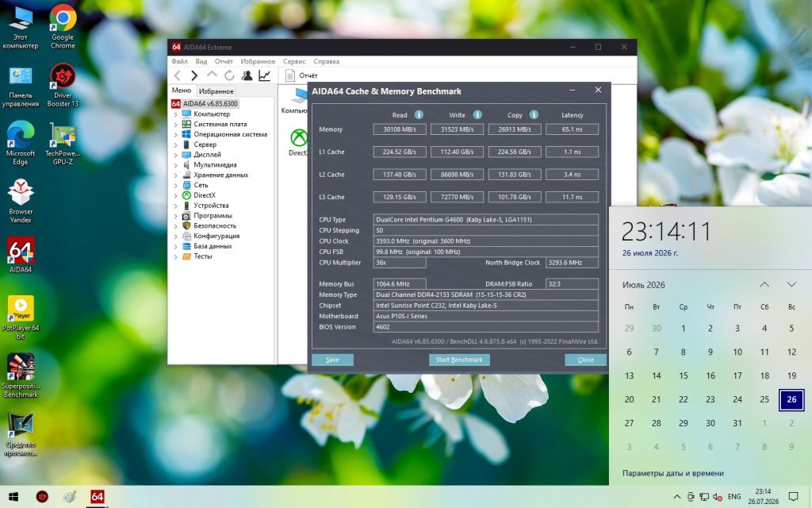Screen dimensions: 812x508
Task: Open the Вид menu
Action: click(201, 61)
